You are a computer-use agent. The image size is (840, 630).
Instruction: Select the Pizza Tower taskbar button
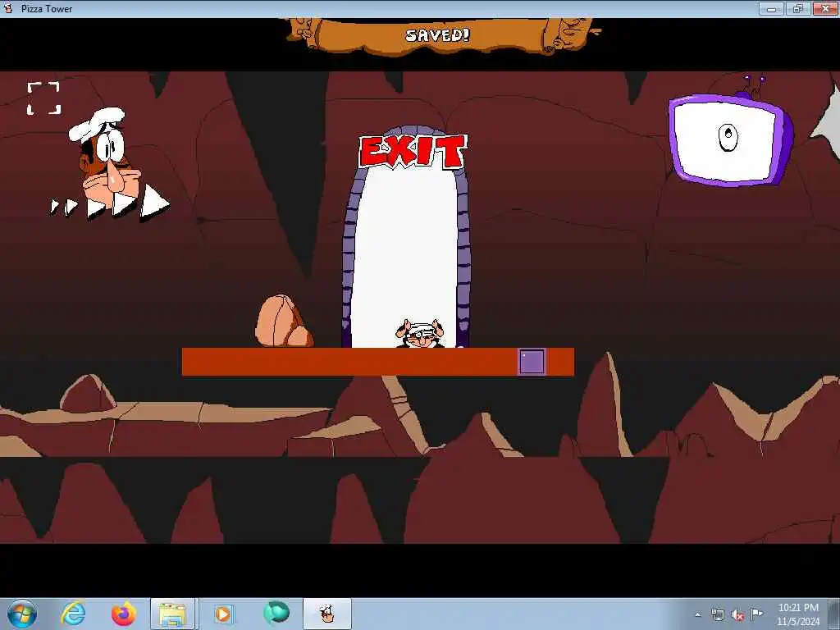click(327, 614)
